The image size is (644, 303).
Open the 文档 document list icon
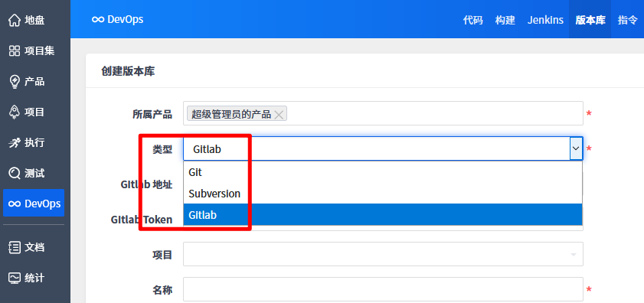coord(15,248)
